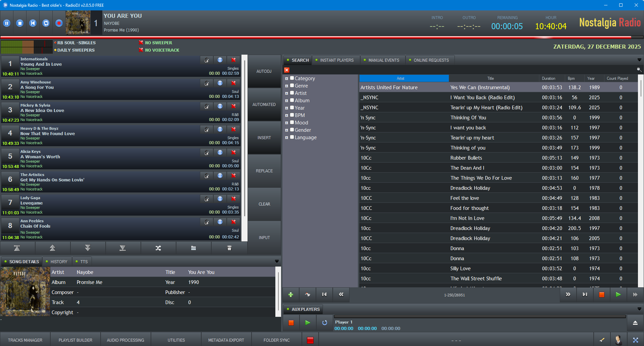Open the search panel dropdown arrow

[639, 60]
